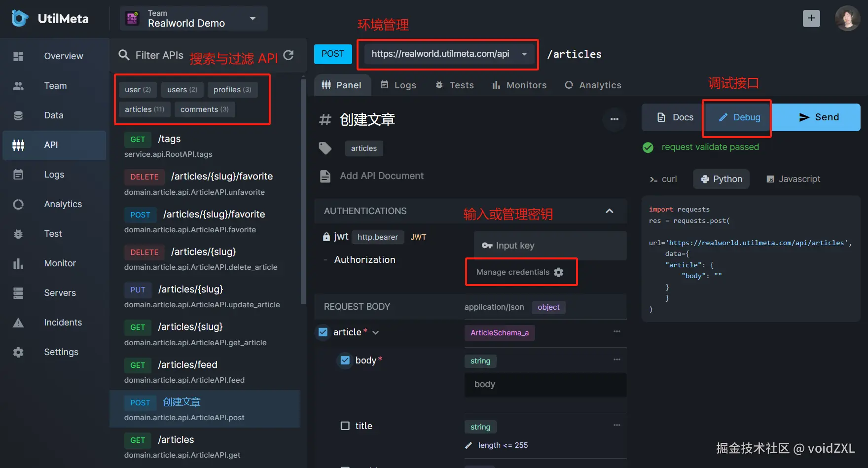The image size is (868, 468).
Task: Open the Overview page from sidebar
Action: (x=54, y=56)
